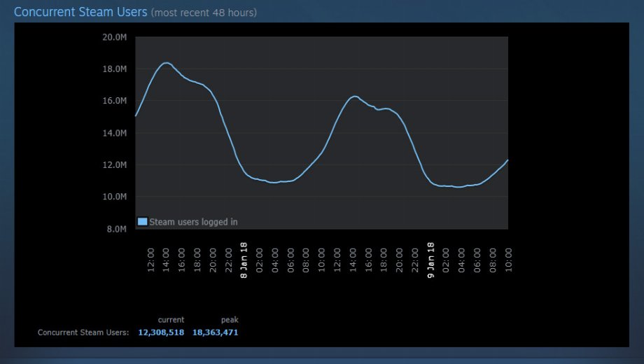Click the 20.0M y-axis label

pos(115,37)
